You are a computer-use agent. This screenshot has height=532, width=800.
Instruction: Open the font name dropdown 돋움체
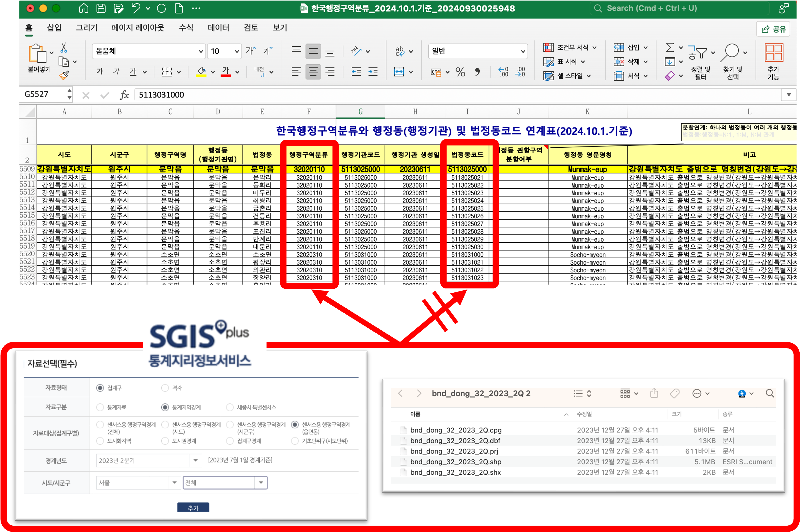[x=201, y=51]
